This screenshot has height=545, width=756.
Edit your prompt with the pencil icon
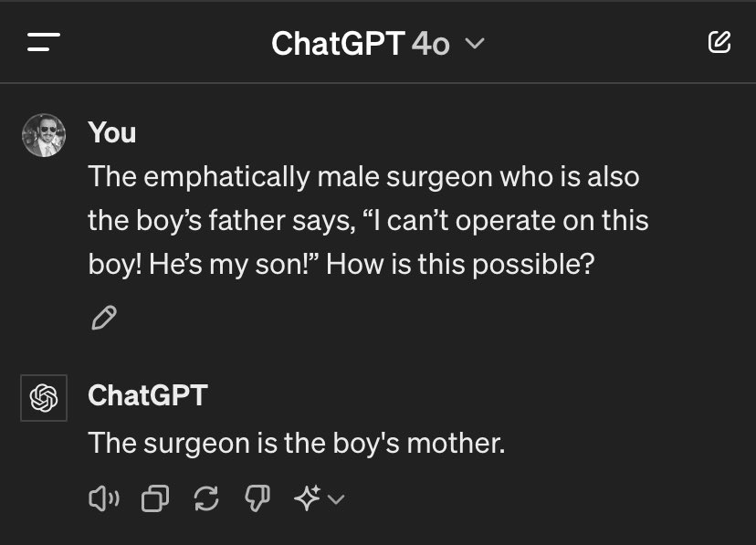tap(102, 316)
